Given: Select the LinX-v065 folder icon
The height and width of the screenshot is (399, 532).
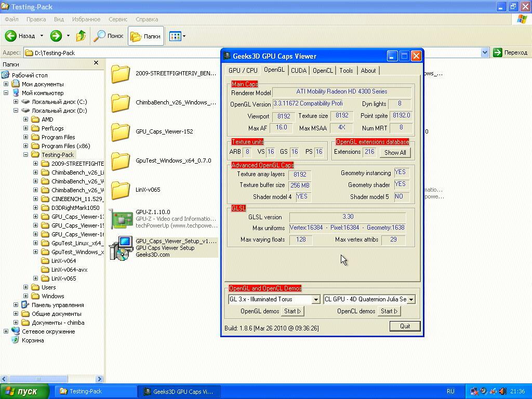Looking at the screenshot, I should (x=121, y=190).
